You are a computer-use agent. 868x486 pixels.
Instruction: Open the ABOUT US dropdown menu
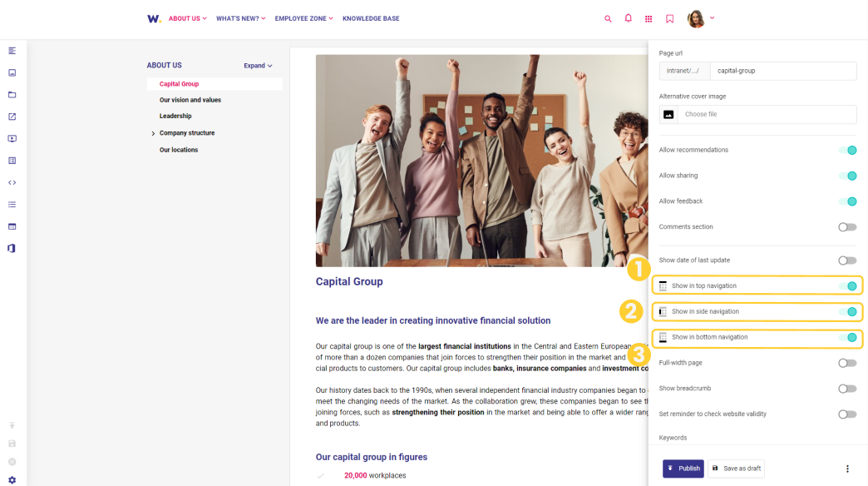coord(188,18)
